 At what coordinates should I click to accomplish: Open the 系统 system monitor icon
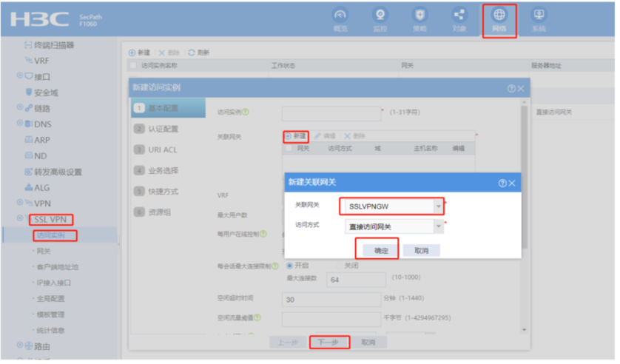(x=539, y=15)
